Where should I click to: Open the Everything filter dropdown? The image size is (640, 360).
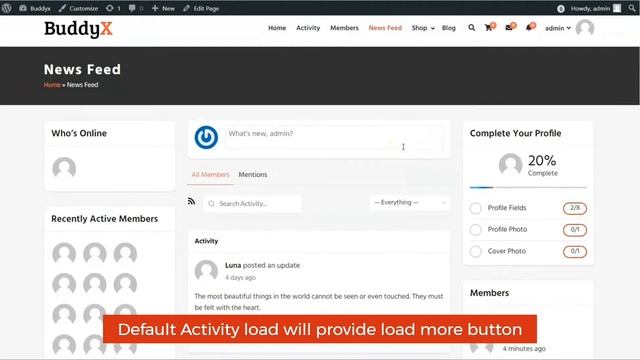point(409,202)
